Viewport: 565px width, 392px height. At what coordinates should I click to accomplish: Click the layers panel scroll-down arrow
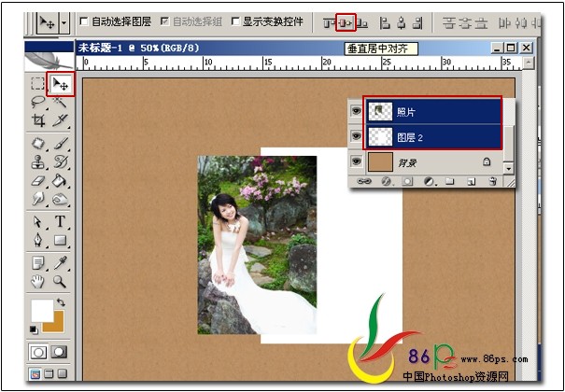(x=508, y=168)
